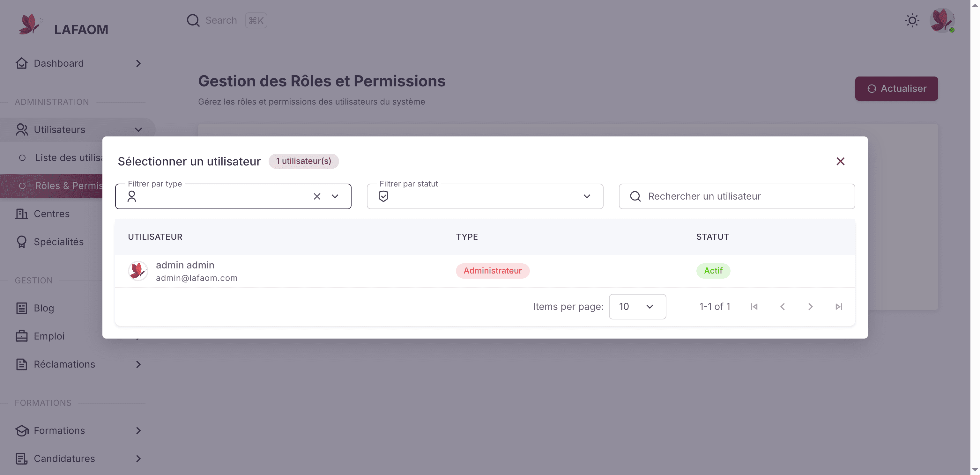Open Dashboard in sidebar

coord(78,63)
